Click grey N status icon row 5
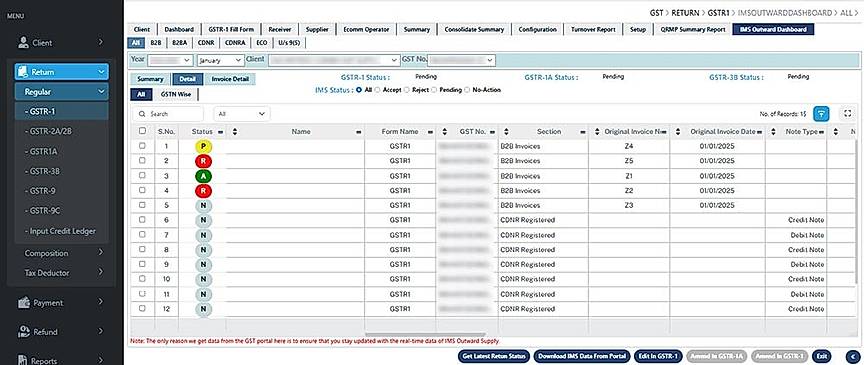Screen dimensions: 864x365 click(203, 206)
